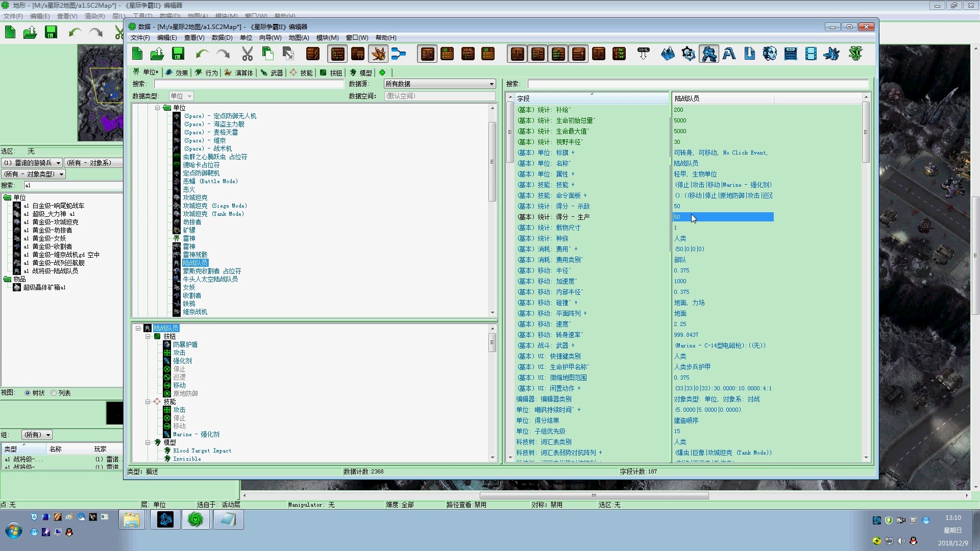980x551 pixels.
Task: Select 攻城坦克 (Siege Mode) in unit list
Action: 215,206
